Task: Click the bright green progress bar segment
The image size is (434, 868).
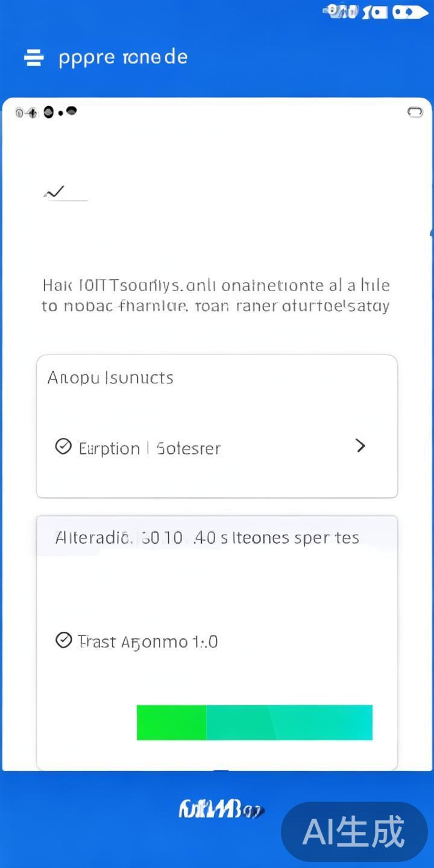Action: (x=172, y=722)
